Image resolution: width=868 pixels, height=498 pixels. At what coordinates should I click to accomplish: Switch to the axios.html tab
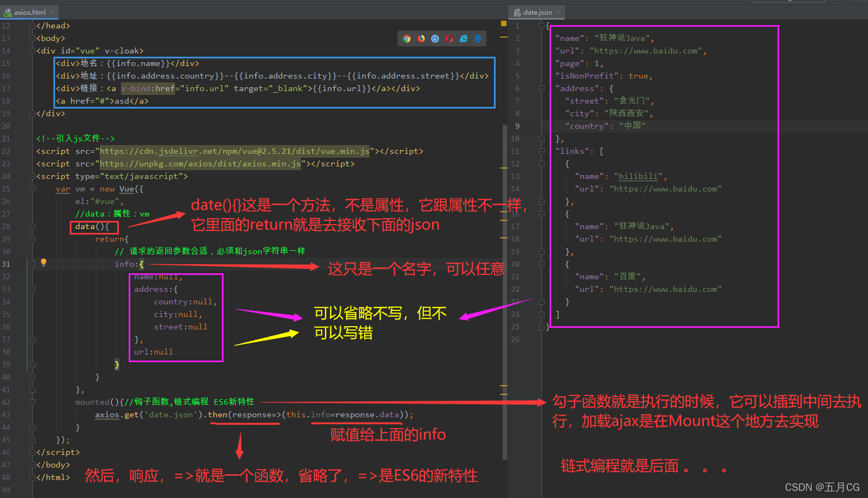(30, 12)
